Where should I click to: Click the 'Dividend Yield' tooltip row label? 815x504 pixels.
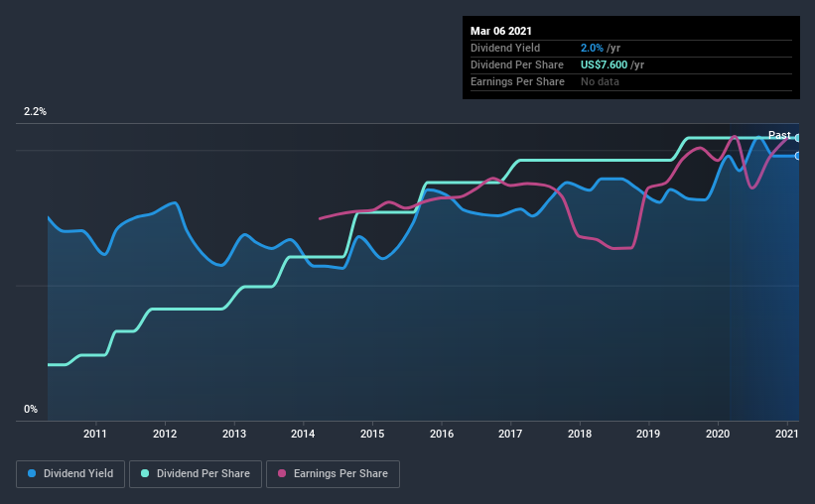coord(505,48)
